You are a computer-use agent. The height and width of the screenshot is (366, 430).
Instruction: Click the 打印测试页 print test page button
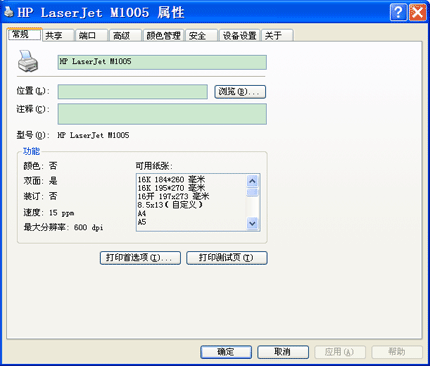(x=227, y=258)
